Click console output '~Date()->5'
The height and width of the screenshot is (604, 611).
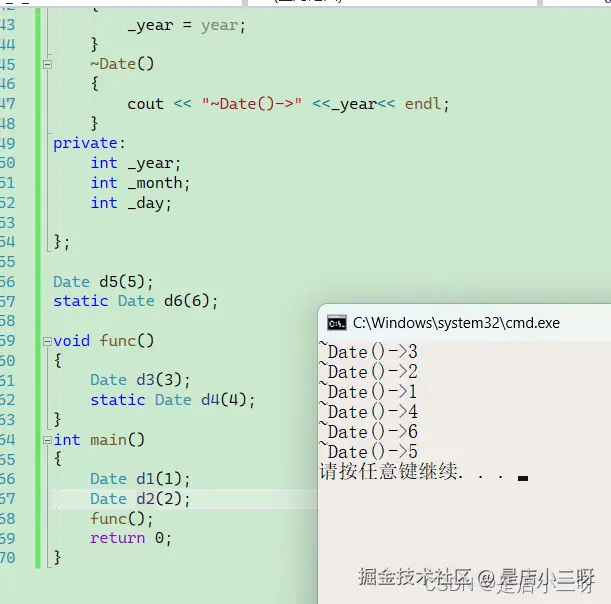click(x=369, y=451)
